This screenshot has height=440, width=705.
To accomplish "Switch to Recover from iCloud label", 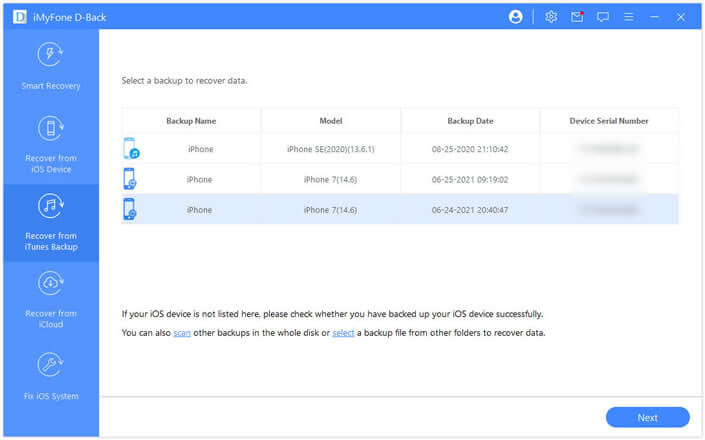I will tap(51, 319).
